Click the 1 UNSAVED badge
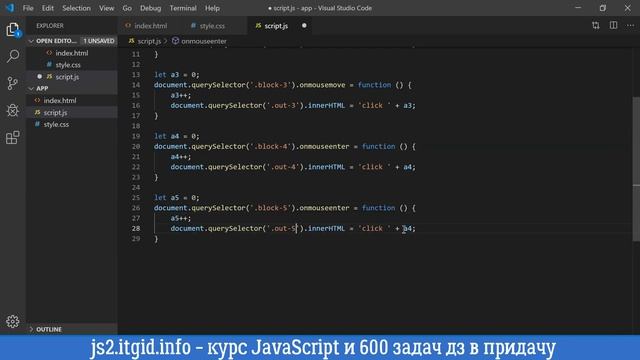The image size is (640, 360). (x=99, y=41)
